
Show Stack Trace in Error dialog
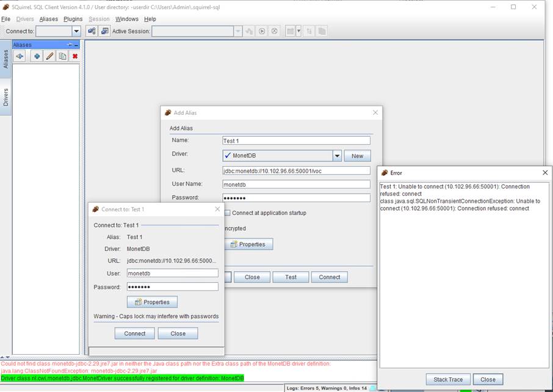pos(448,379)
